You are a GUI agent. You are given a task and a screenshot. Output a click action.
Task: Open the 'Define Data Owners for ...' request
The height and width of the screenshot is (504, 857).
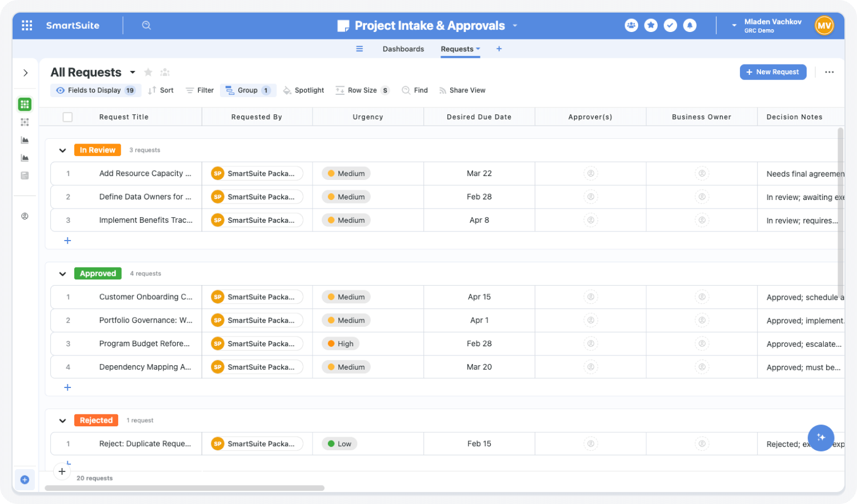click(x=145, y=197)
